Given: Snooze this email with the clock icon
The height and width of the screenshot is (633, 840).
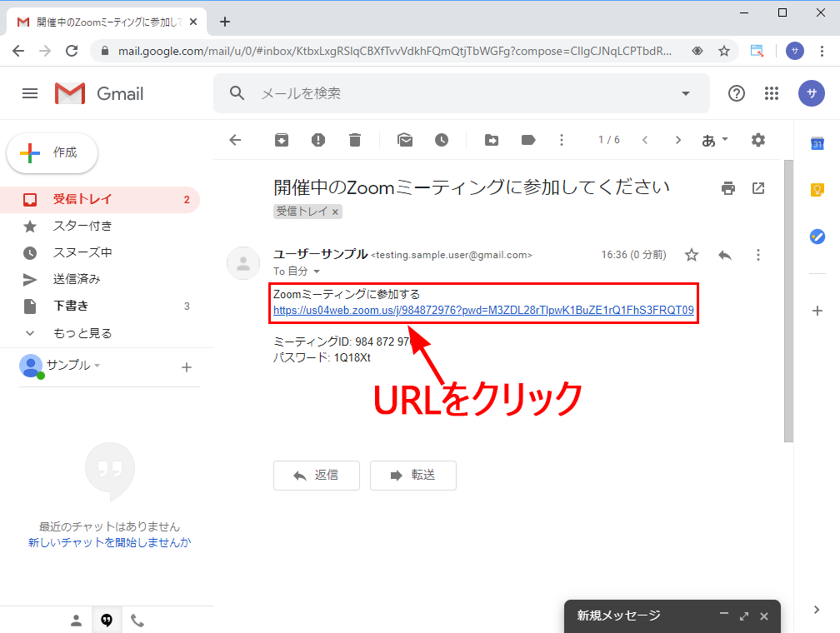Looking at the screenshot, I should pyautogui.click(x=441, y=140).
